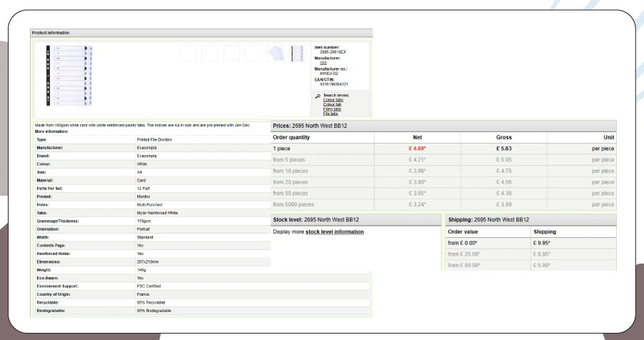644x340 pixels.
Task: Click the red net price '£ 4.69*'
Action: [417, 149]
